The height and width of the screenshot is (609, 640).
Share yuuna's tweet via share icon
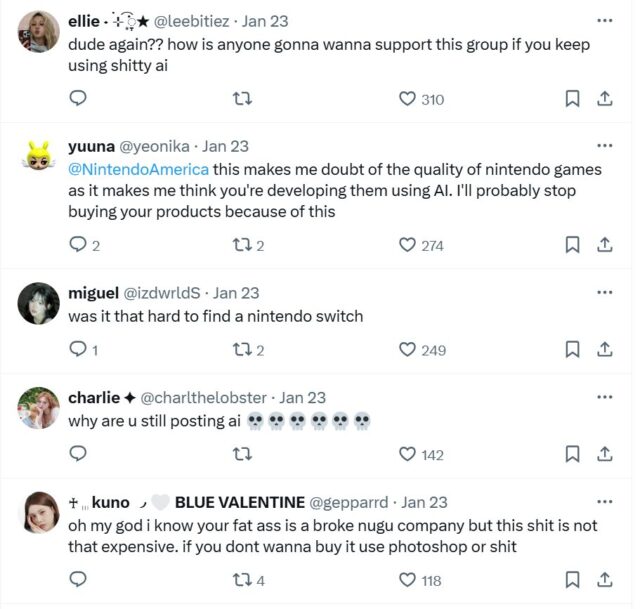604,245
